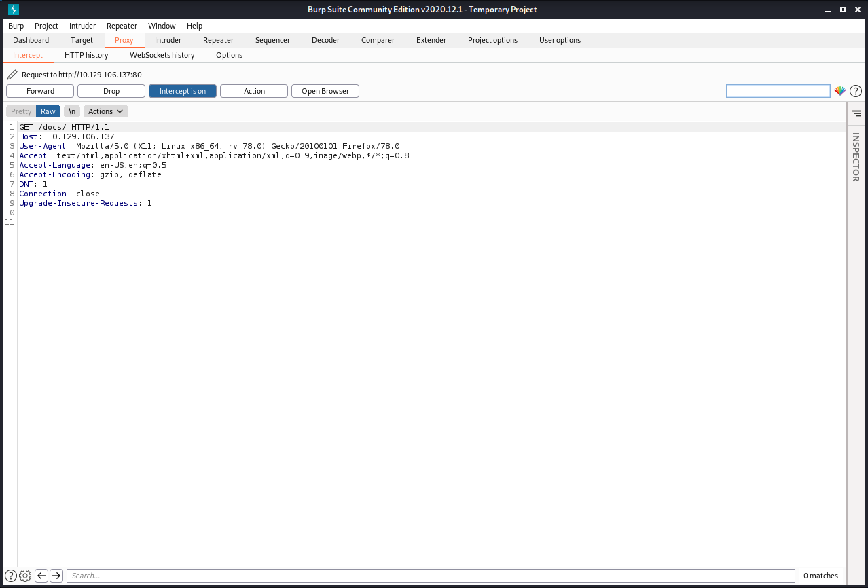Toggle the Inspector panel lines icon

856,113
